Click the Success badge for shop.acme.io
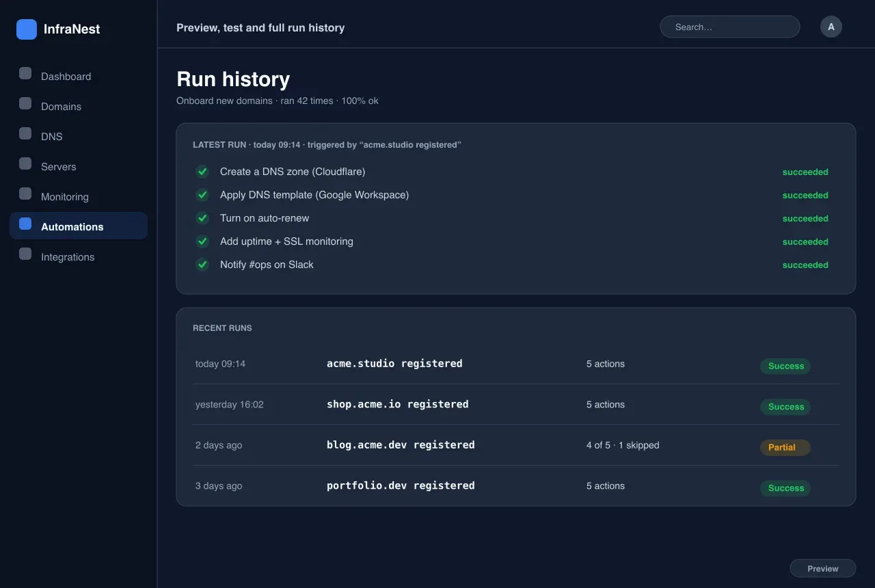The width and height of the screenshot is (875, 588). 785,407
